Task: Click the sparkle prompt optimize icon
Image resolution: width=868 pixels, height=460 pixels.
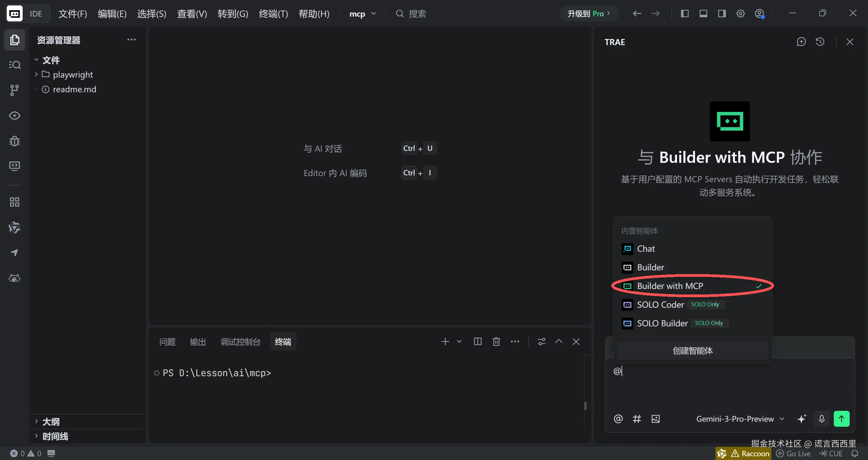Action: tap(802, 419)
